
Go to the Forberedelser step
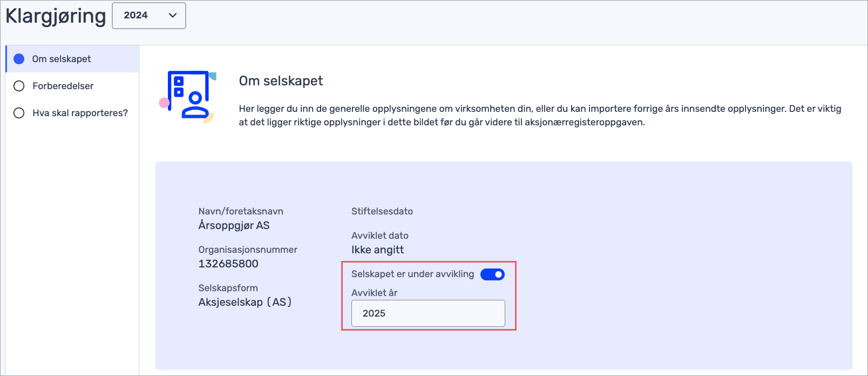coord(63,86)
